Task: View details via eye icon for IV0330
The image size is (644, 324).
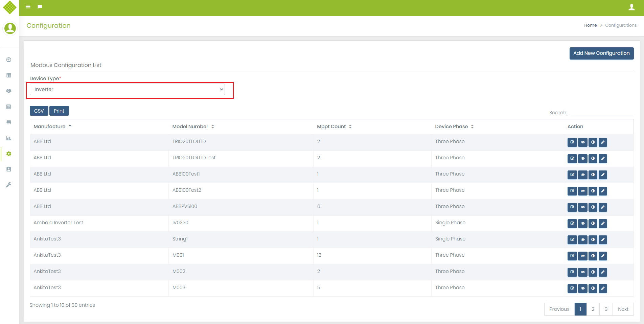Action: (x=582, y=224)
